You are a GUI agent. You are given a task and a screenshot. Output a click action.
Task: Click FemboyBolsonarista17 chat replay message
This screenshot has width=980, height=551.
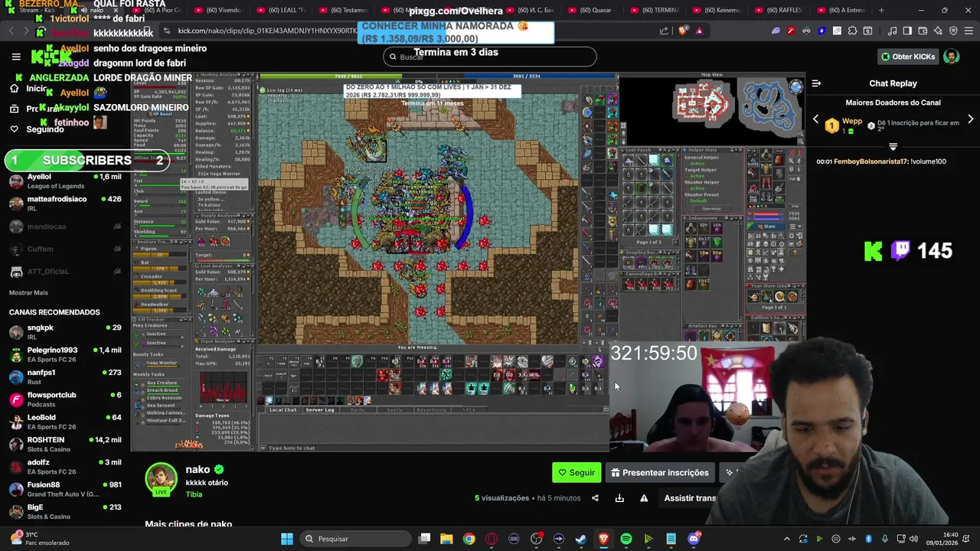[881, 161]
